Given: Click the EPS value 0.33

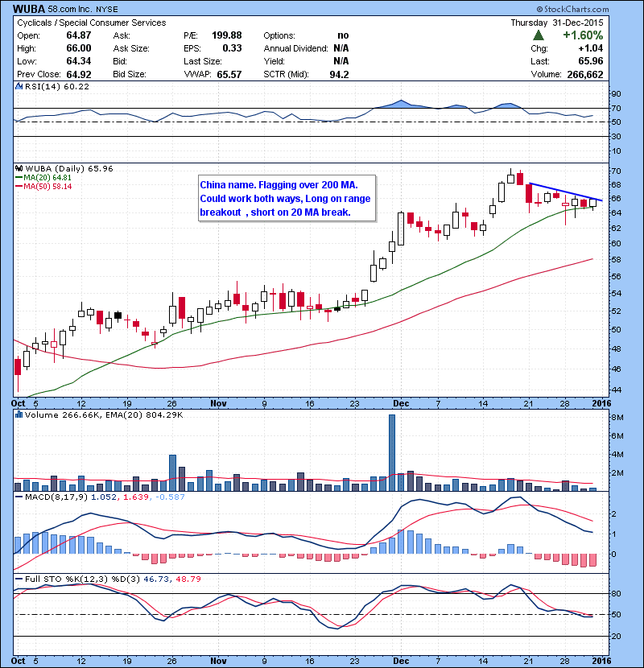Looking at the screenshot, I should coord(232,48).
